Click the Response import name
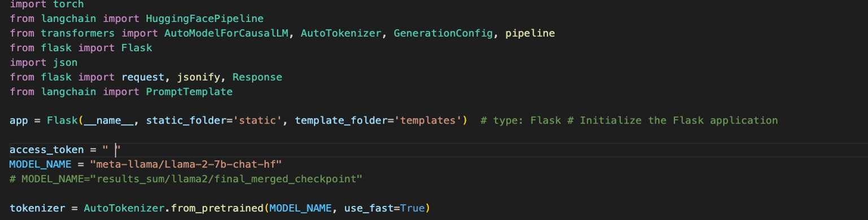The height and width of the screenshot is (220, 868). (x=257, y=77)
